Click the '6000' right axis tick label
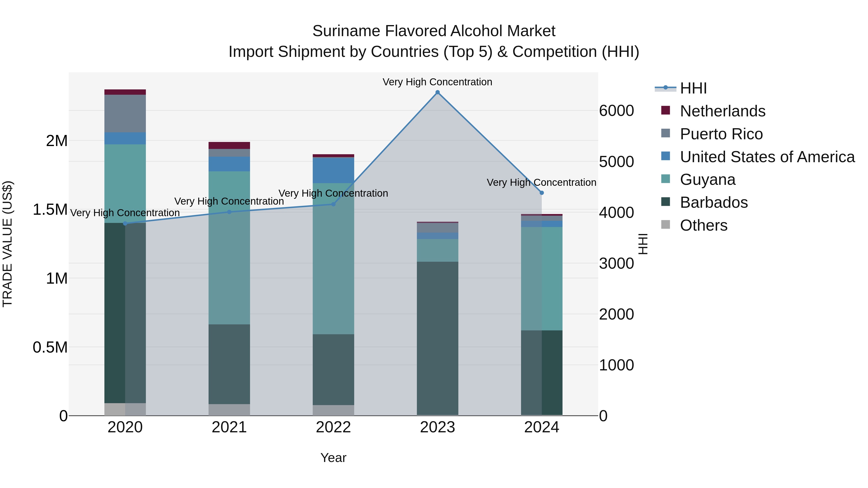Viewport: 868px width, 488px height. (617, 111)
